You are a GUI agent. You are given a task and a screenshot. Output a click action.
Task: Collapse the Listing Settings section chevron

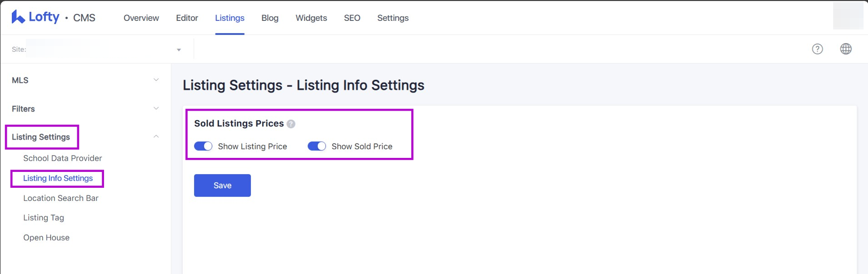156,137
